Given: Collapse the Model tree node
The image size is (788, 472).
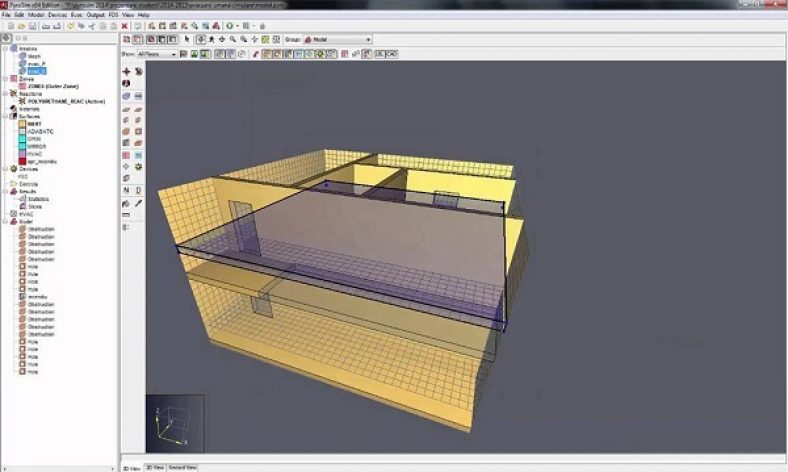Looking at the screenshot, I should click(x=6, y=221).
